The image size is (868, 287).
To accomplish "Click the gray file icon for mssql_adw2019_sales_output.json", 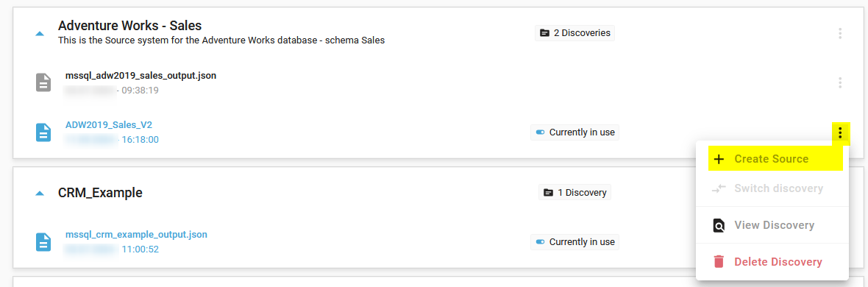I will pos(43,83).
